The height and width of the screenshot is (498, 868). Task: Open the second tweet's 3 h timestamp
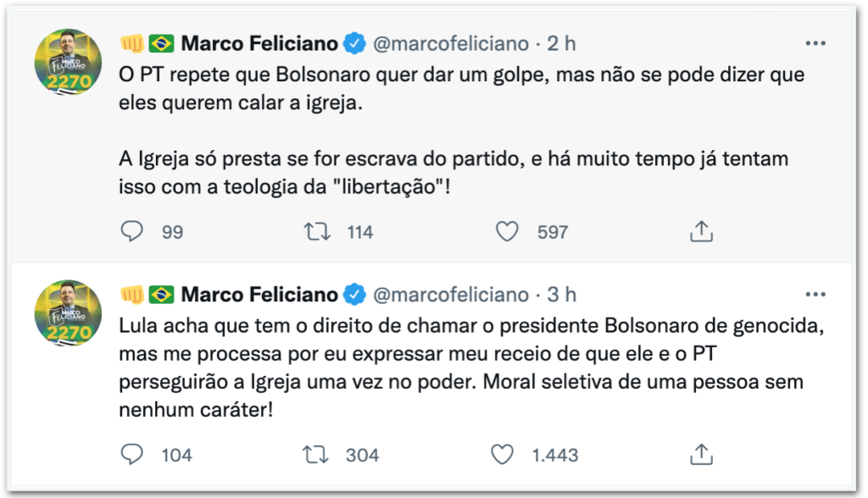(x=563, y=295)
